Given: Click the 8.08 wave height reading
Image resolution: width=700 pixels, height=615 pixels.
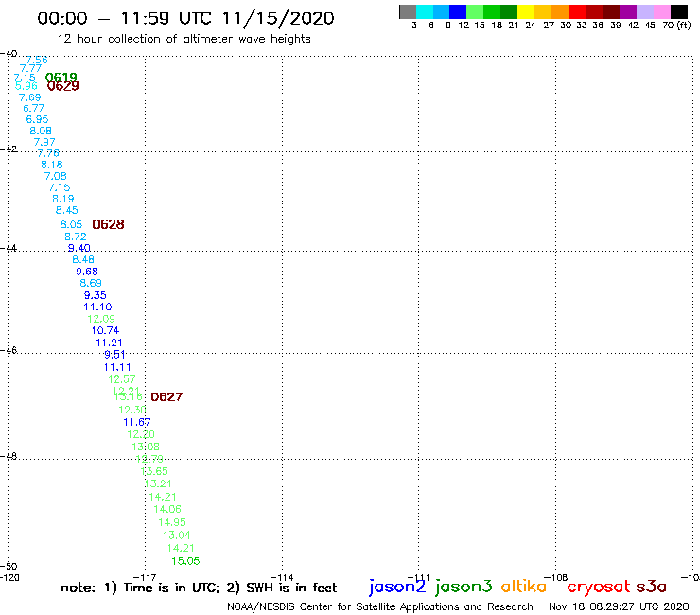Looking at the screenshot, I should tap(41, 131).
